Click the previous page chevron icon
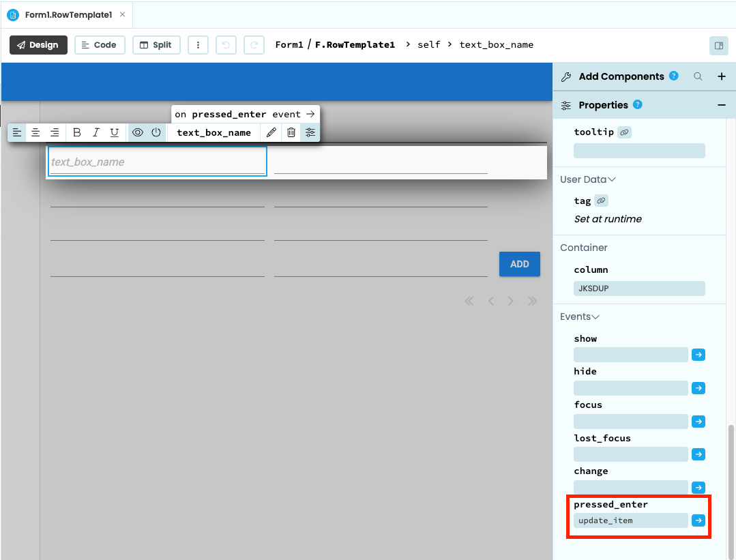The image size is (736, 560). pos(491,301)
